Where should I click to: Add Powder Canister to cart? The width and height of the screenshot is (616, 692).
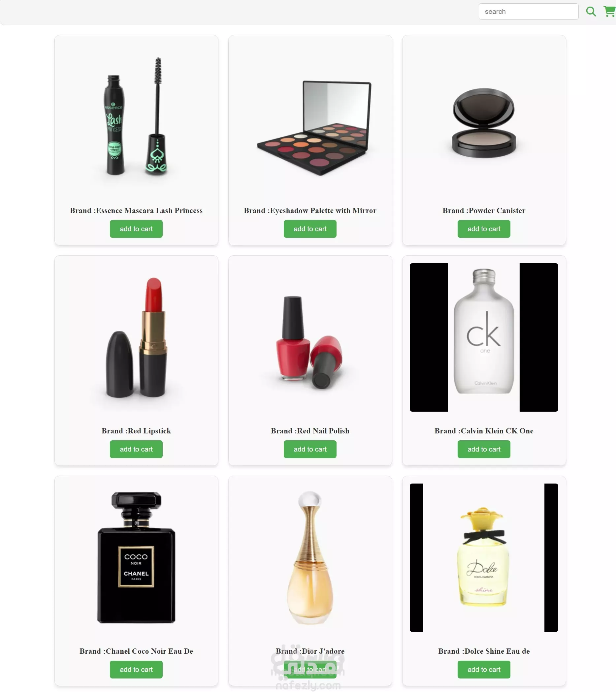pos(484,229)
